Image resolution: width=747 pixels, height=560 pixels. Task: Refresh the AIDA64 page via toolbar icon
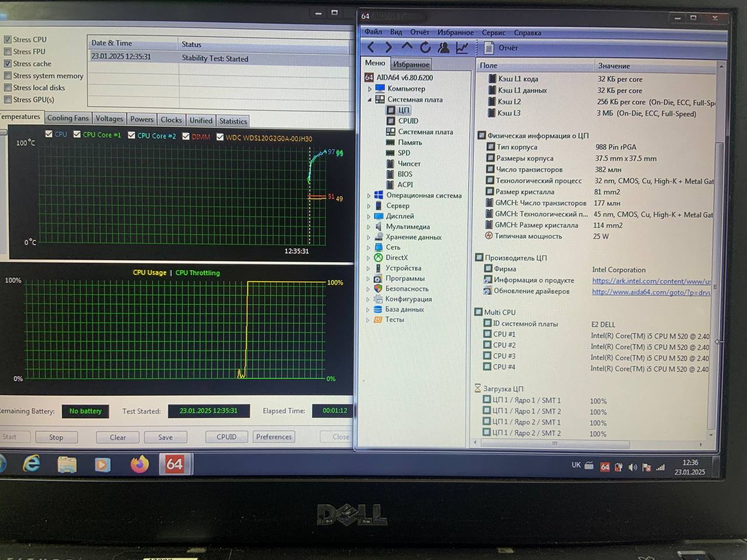(425, 47)
